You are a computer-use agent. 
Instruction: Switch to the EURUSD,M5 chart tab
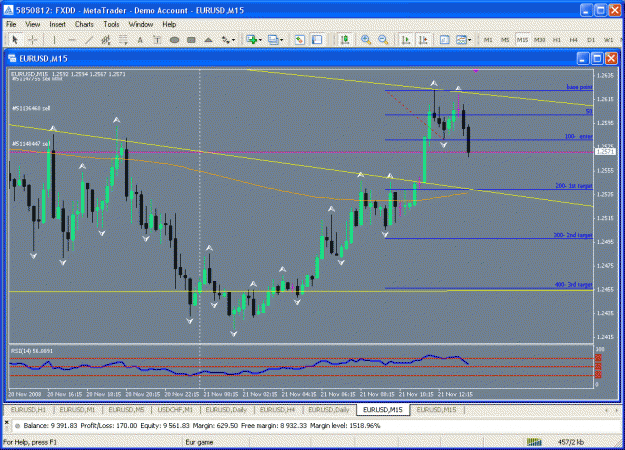126,410
